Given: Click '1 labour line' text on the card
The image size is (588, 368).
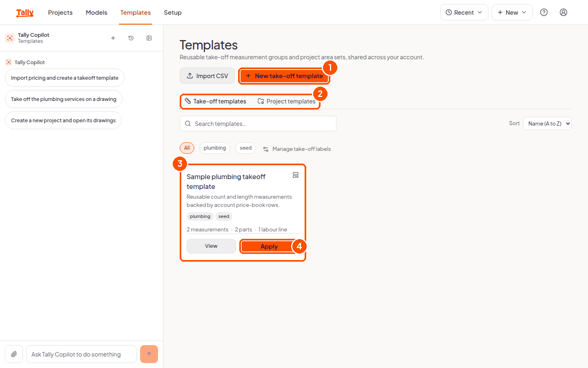Looking at the screenshot, I should [x=273, y=230].
